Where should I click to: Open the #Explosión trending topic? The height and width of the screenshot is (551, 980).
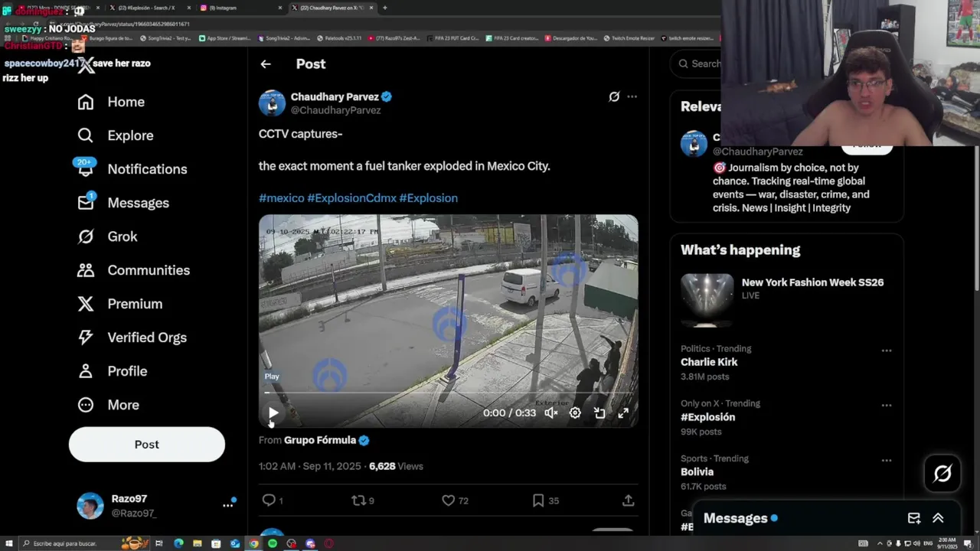click(x=707, y=417)
